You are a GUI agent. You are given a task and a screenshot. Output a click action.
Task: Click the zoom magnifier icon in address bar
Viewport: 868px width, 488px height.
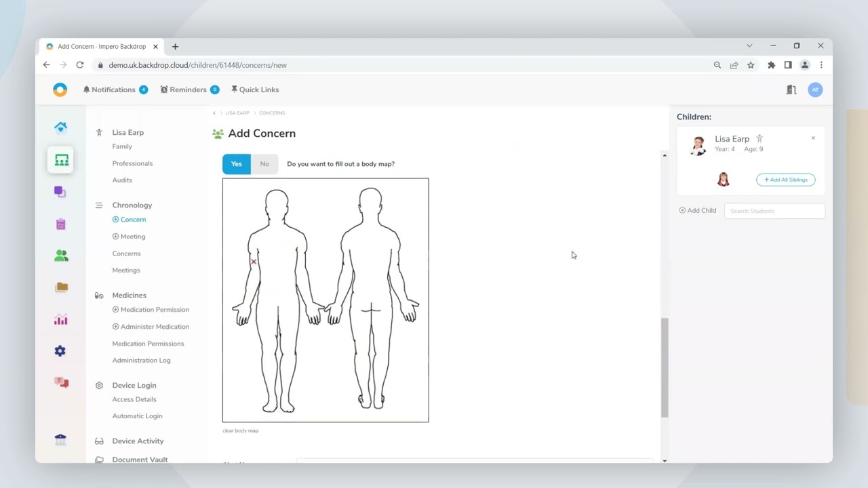pyautogui.click(x=717, y=65)
